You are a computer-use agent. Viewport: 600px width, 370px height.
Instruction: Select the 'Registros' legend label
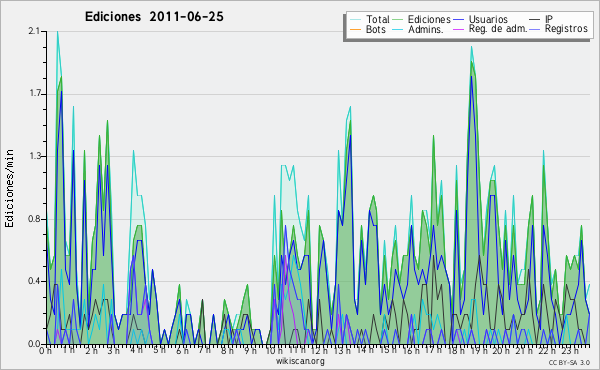566,29
